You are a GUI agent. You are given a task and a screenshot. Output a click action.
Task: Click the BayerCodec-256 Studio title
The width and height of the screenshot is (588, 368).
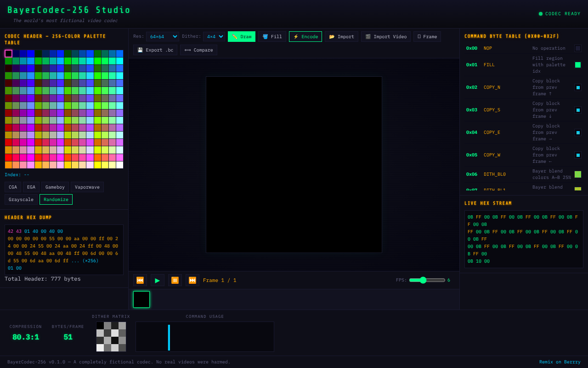[69, 10]
